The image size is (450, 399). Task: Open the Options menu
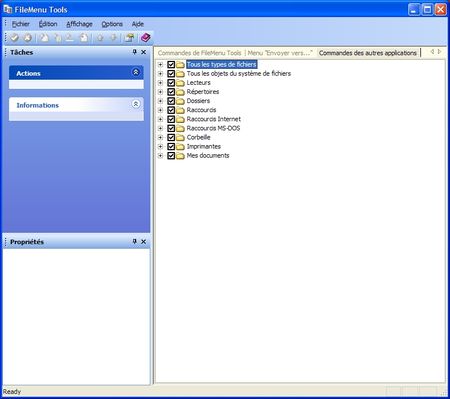112,24
